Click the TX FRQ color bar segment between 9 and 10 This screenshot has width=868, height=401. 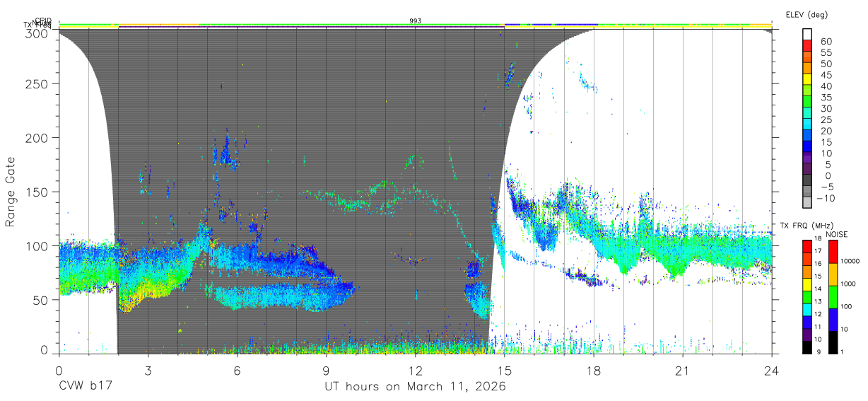tap(807, 347)
